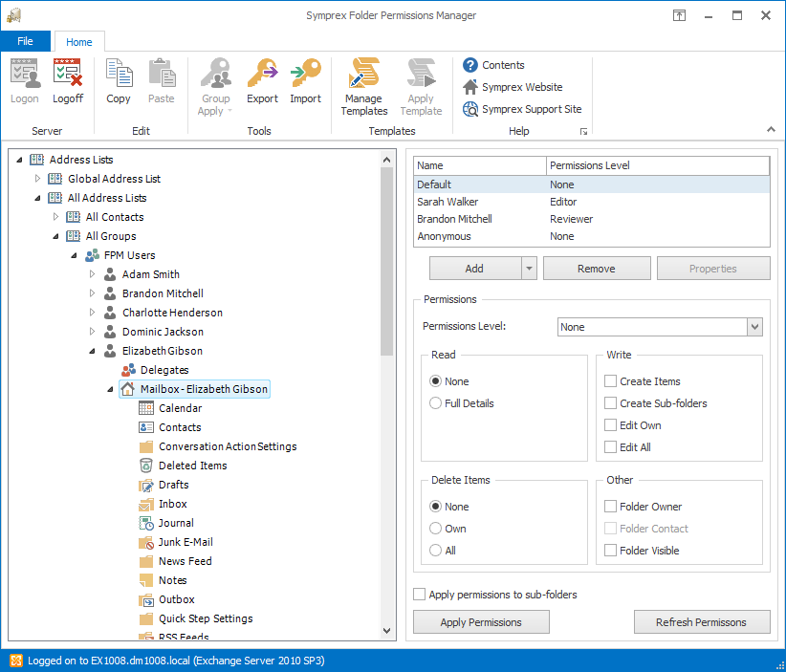This screenshot has width=786, height=672.
Task: Open help Contents question mark icon
Action: tap(470, 65)
